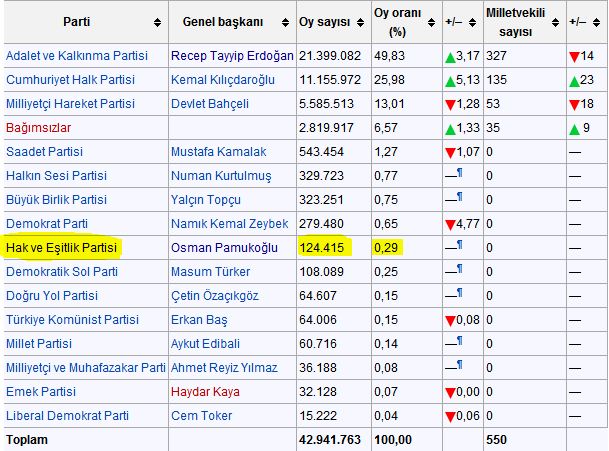This screenshot has height=451, width=609.
Task: Open Milliyetçi Hareket Partisi link
Action: click(70, 104)
